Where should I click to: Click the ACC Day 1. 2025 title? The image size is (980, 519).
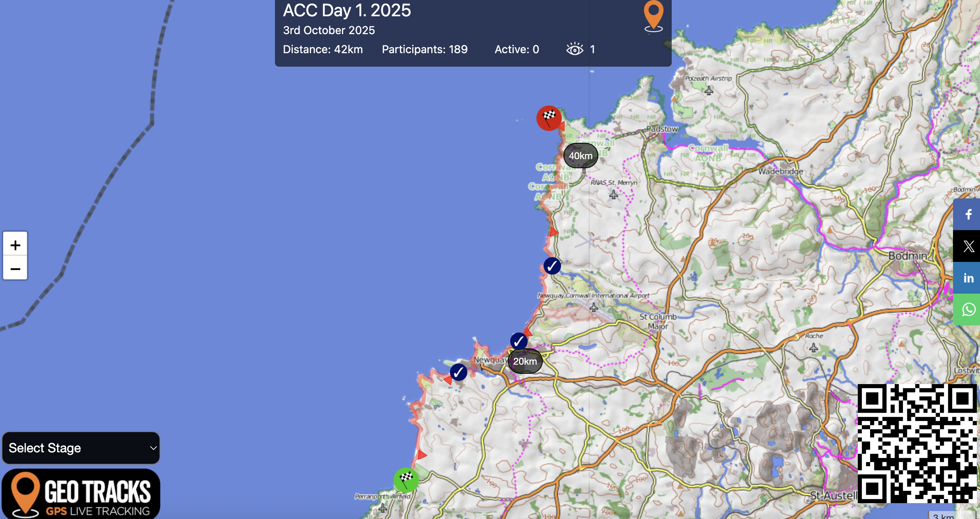click(347, 10)
